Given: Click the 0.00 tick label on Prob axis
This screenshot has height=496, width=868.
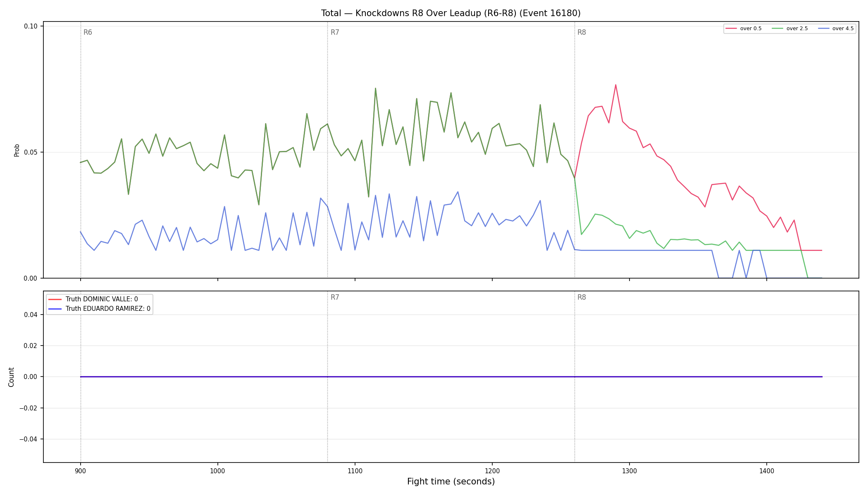Looking at the screenshot, I should (x=31, y=278).
